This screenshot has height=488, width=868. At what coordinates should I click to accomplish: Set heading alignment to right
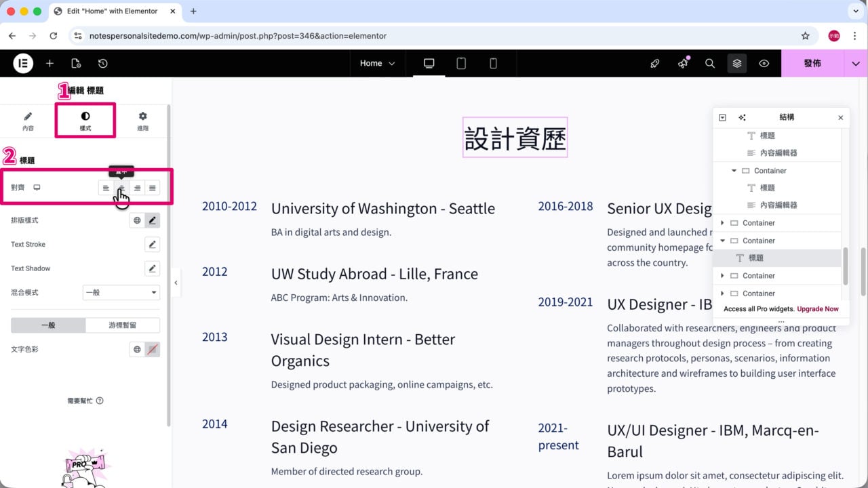[137, 188]
